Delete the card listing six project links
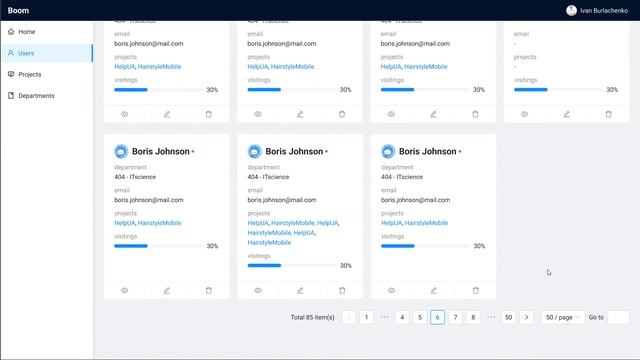This screenshot has height=360, width=640. pyautogui.click(x=342, y=291)
